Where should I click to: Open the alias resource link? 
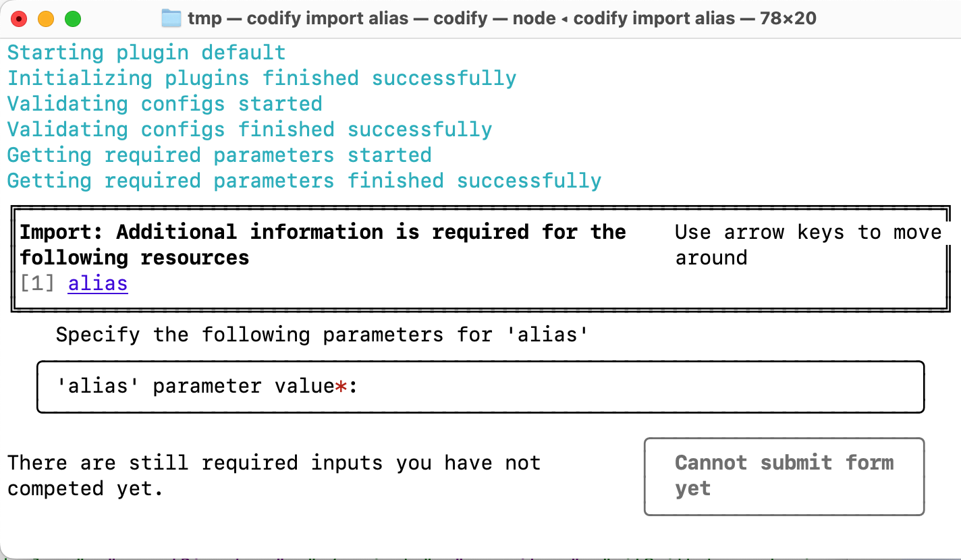[97, 283]
